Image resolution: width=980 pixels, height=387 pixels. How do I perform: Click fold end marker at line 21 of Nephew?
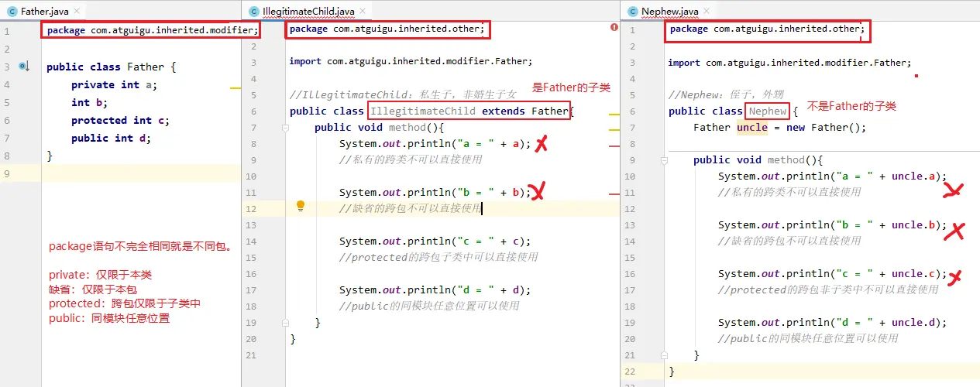(x=664, y=355)
